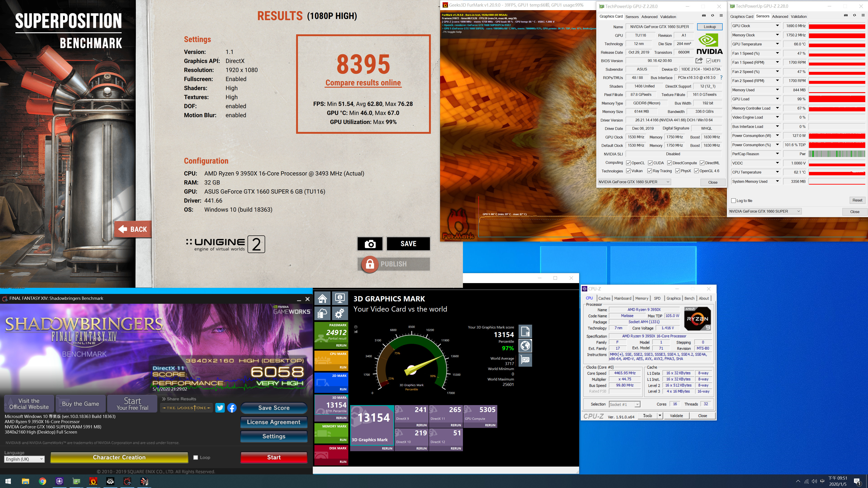Click the globe world comparison icon
The image size is (868, 488).
click(525, 345)
